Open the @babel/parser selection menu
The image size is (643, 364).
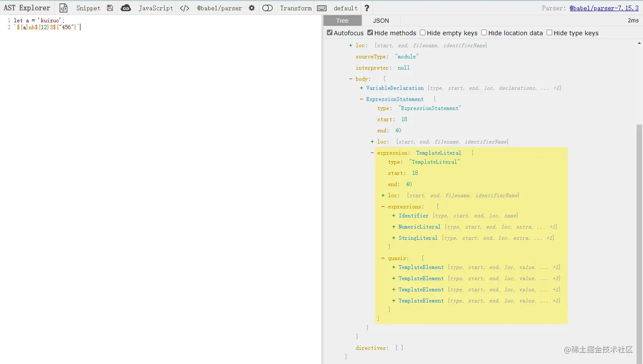point(219,8)
